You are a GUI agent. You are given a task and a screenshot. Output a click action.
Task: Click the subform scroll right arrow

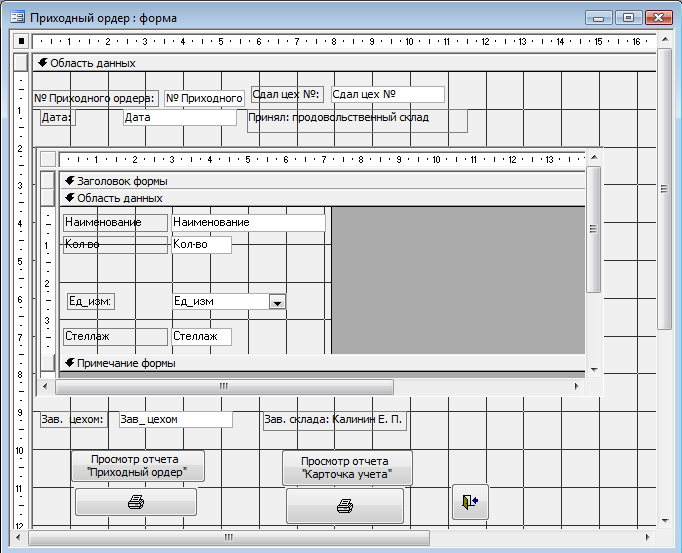[x=577, y=386]
